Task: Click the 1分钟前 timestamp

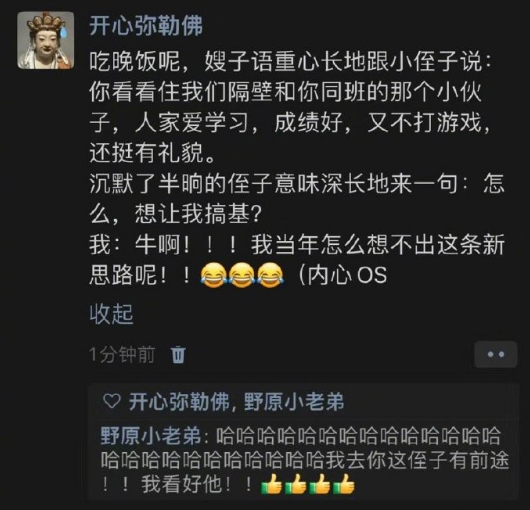Action: (122, 355)
